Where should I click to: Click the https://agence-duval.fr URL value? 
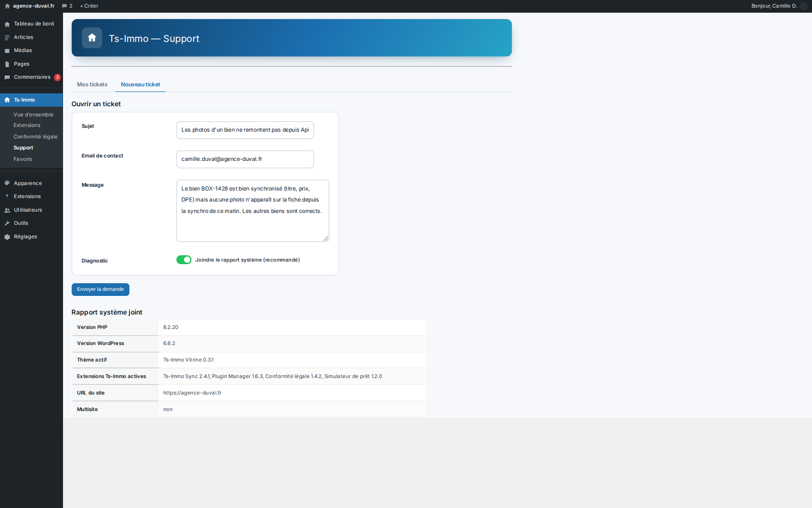pyautogui.click(x=192, y=393)
